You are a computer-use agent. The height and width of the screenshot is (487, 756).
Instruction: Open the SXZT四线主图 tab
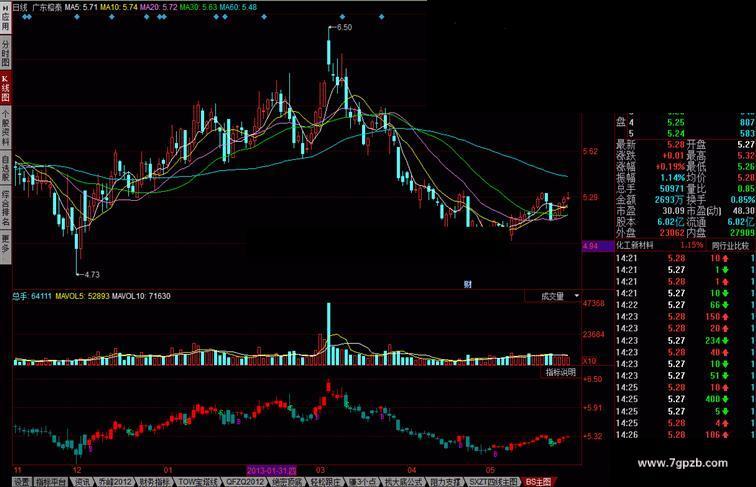pyautogui.click(x=493, y=482)
